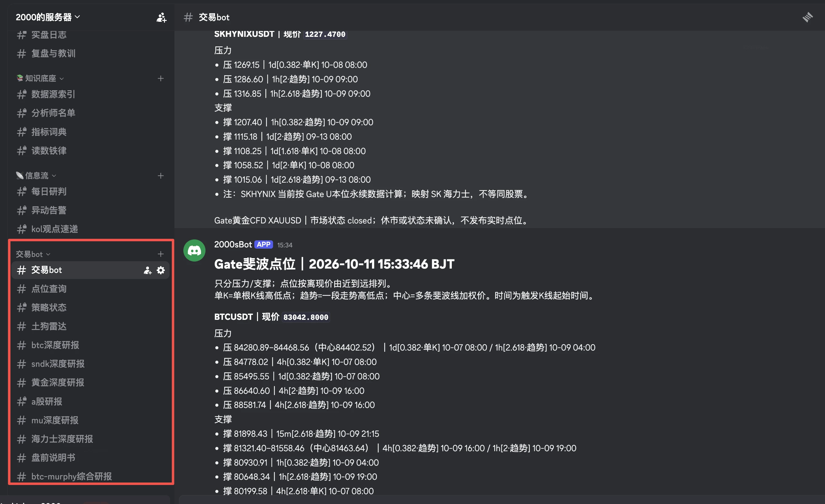
Task: Click the APP badge next to 2000sBot
Action: [x=264, y=245]
